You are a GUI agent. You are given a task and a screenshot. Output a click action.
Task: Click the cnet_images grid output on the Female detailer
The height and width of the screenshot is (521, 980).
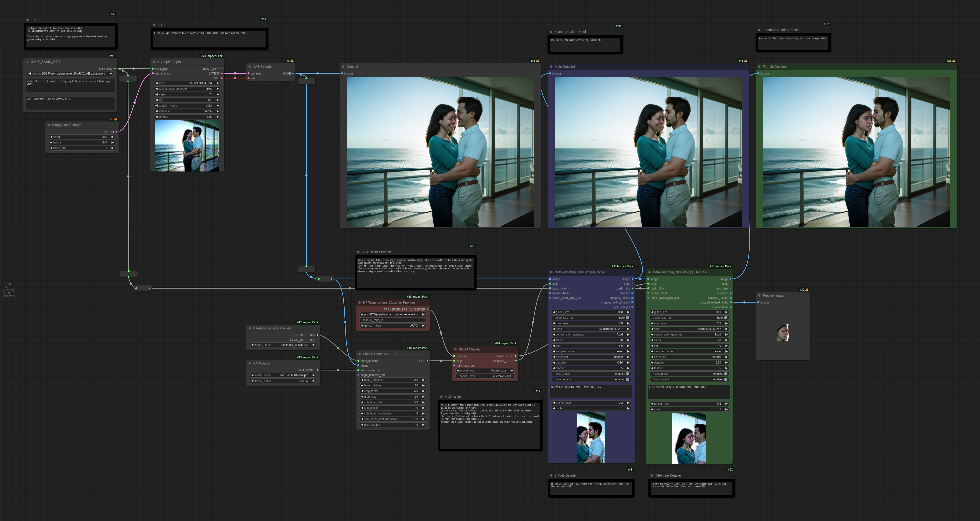tap(730, 307)
